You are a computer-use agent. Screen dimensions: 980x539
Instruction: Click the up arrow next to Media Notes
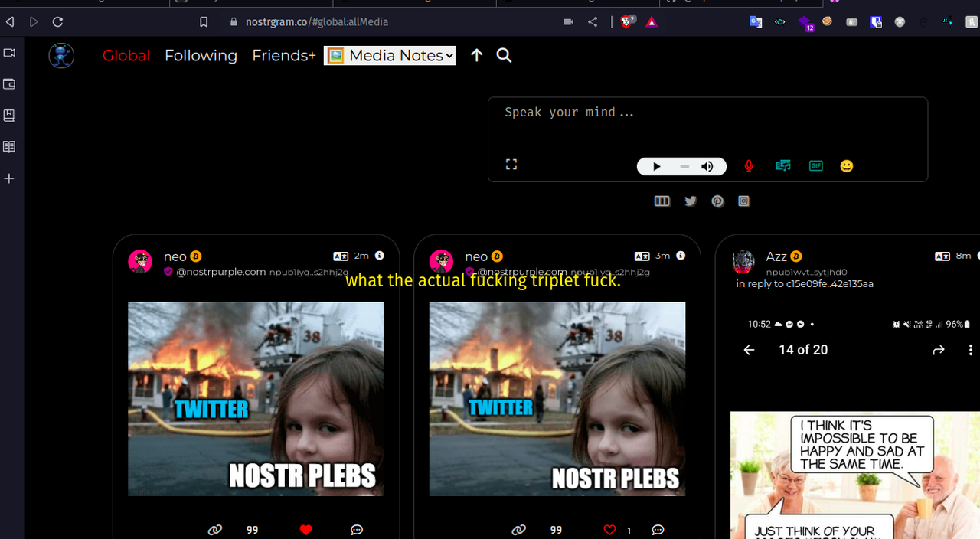pyautogui.click(x=476, y=55)
